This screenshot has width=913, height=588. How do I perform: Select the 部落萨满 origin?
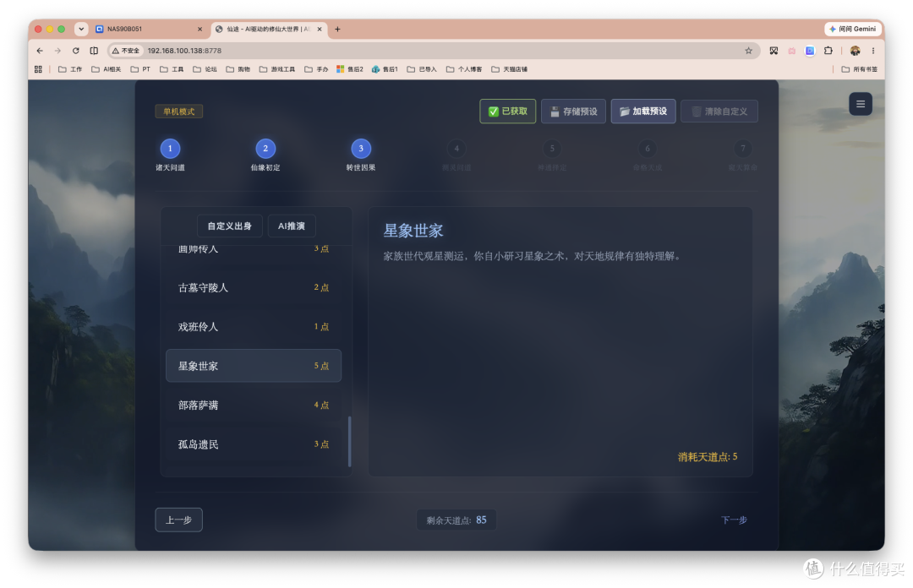[254, 406]
